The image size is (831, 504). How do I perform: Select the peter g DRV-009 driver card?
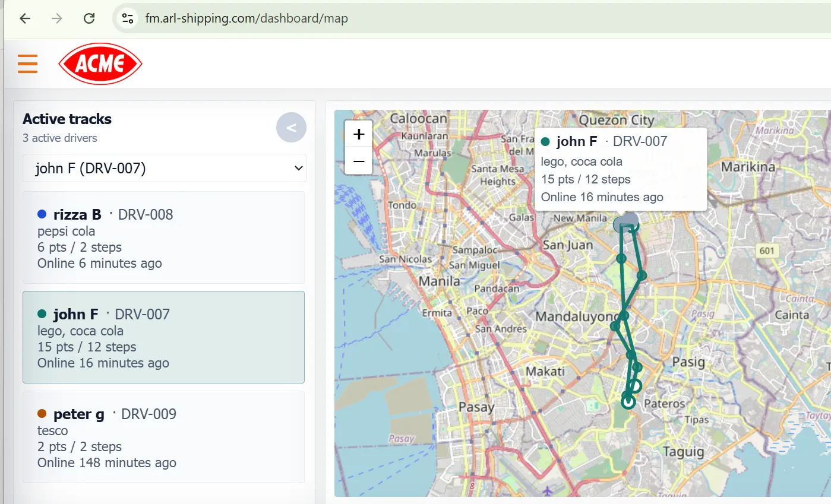163,437
